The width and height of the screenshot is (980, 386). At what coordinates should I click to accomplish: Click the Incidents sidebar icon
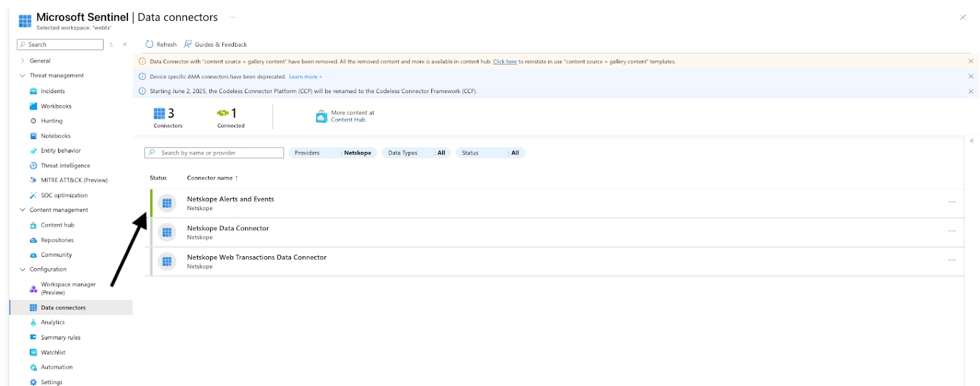click(34, 91)
